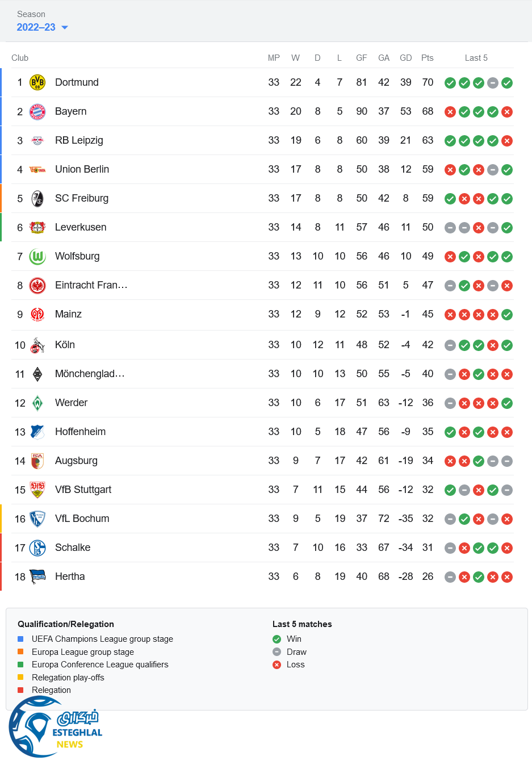
Task: Click the Köln goat crest
Action: click(37, 345)
